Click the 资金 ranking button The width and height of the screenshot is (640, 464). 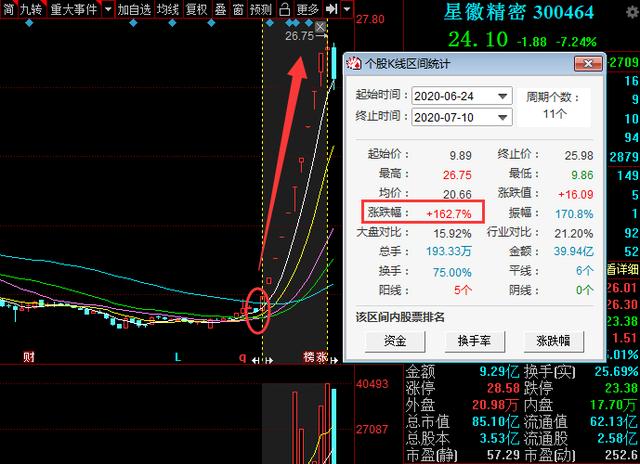point(395,341)
